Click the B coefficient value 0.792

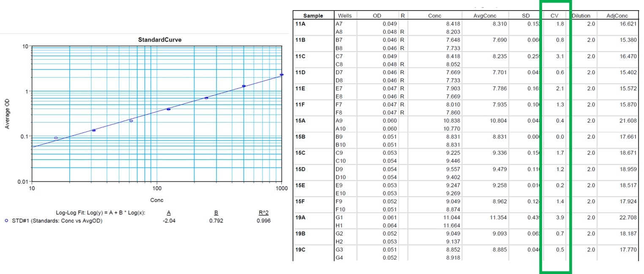pyautogui.click(x=216, y=221)
